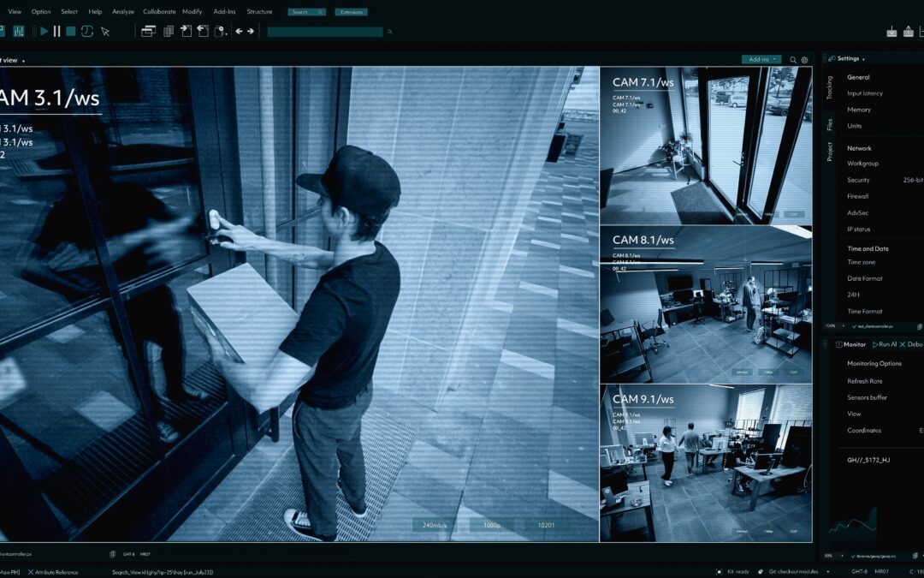Expand the Settings panel dropdown
This screenshot has height=578, width=924.
pyautogui.click(x=864, y=59)
